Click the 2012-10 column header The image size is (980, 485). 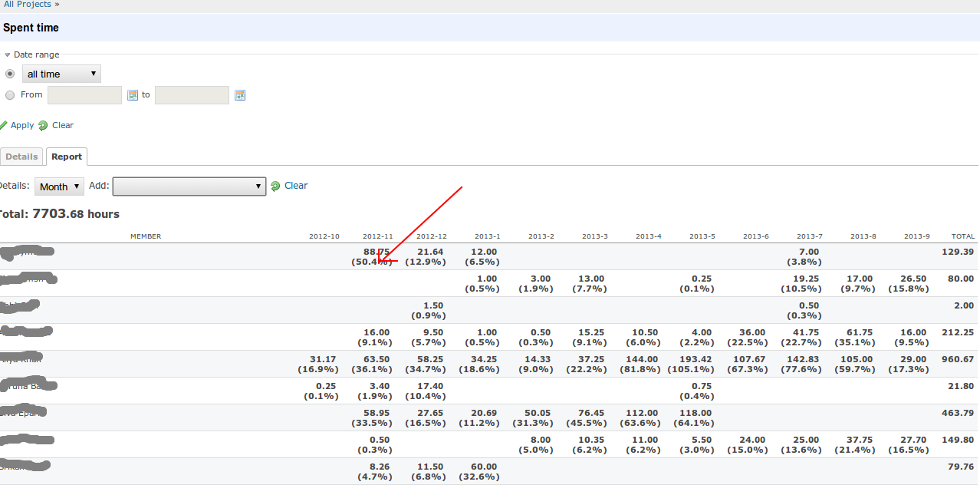coord(324,236)
